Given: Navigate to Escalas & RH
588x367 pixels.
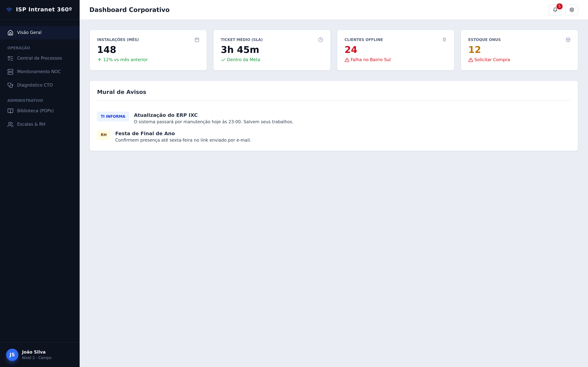Looking at the screenshot, I should tap(31, 124).
